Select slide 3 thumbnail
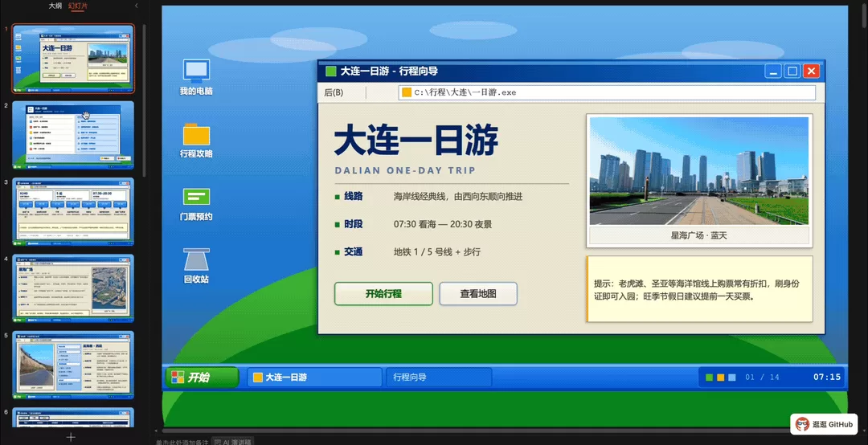This screenshot has height=445, width=868. 73,211
